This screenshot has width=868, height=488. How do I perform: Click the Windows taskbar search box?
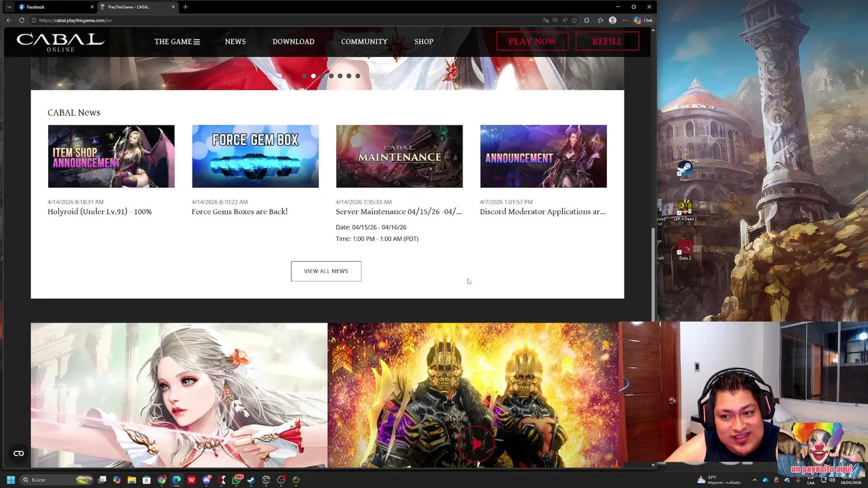point(56,480)
